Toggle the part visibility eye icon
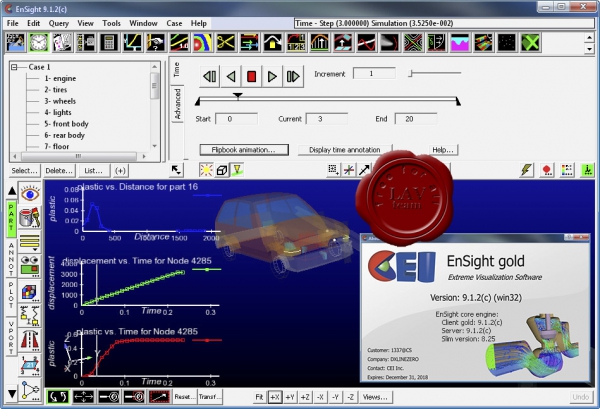 [x=30, y=194]
